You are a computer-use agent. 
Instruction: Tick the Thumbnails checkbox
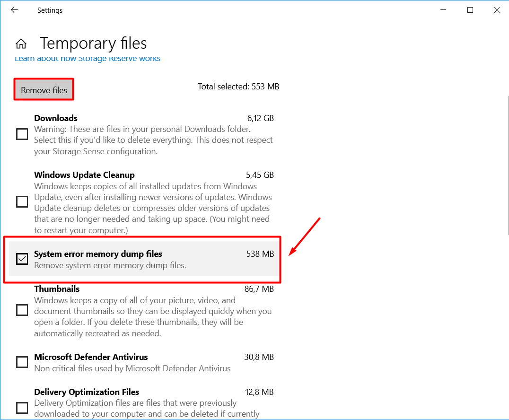coord(22,310)
